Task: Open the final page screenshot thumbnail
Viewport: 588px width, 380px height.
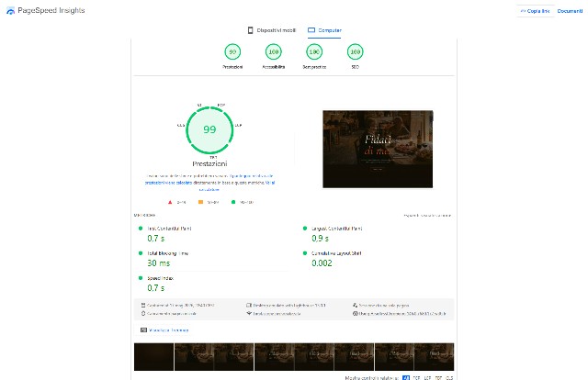Action: click(x=378, y=149)
